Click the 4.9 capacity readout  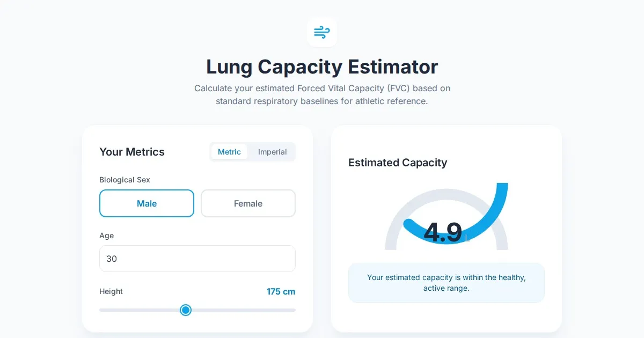tap(443, 232)
